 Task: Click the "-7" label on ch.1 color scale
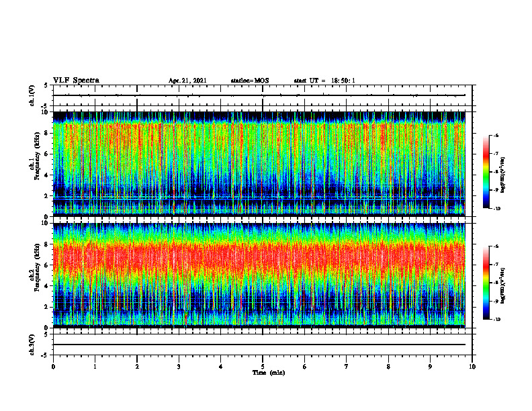(x=496, y=154)
